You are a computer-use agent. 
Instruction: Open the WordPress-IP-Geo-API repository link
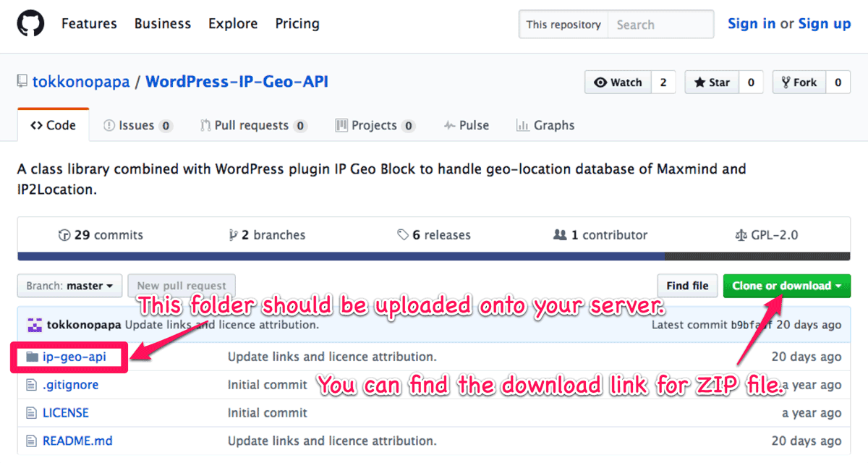(x=237, y=82)
